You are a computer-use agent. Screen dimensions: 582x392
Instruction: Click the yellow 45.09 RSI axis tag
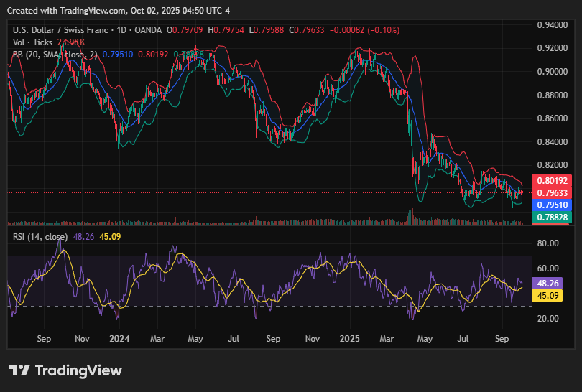pyautogui.click(x=550, y=295)
